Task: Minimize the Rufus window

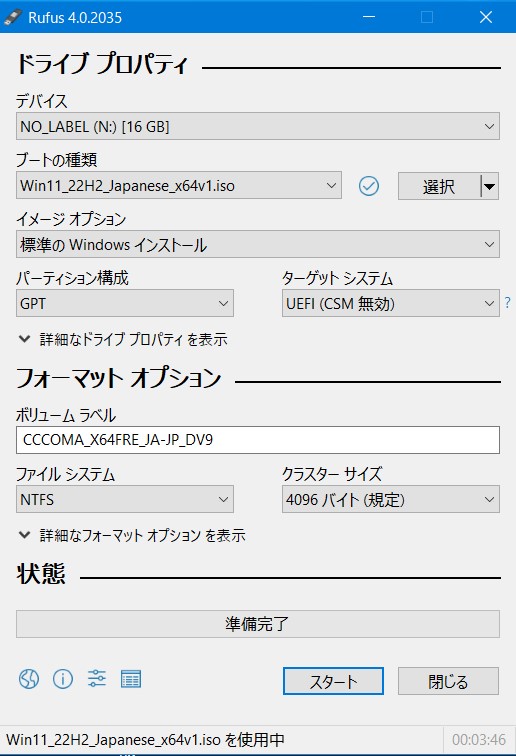Action: [369, 17]
